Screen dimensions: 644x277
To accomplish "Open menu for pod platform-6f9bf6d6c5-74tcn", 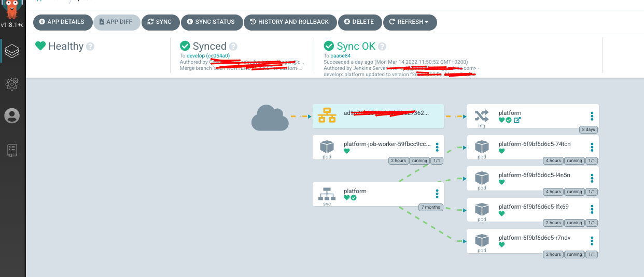I will [592, 147].
